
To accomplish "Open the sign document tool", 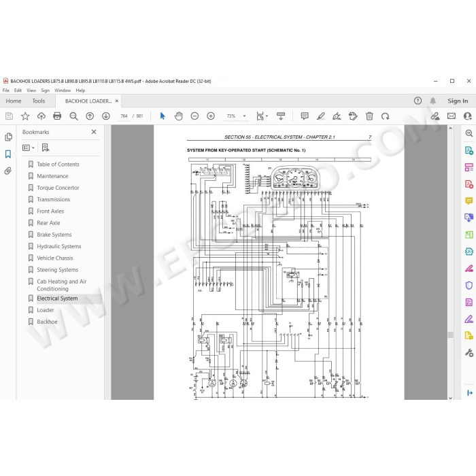I will [337, 116].
